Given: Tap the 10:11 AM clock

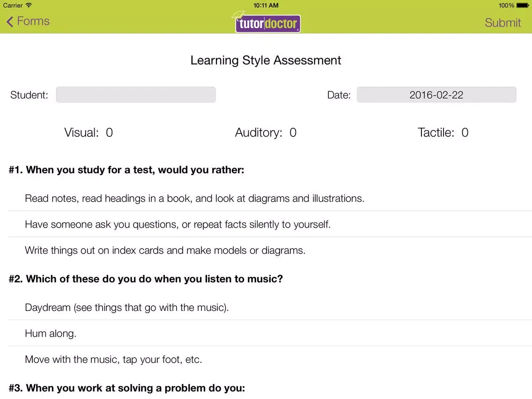Looking at the screenshot, I should 266,6.
